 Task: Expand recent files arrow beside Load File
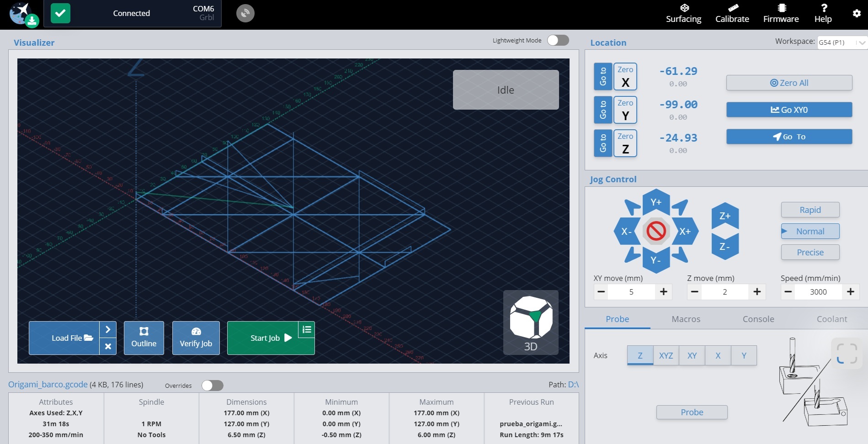(108, 329)
